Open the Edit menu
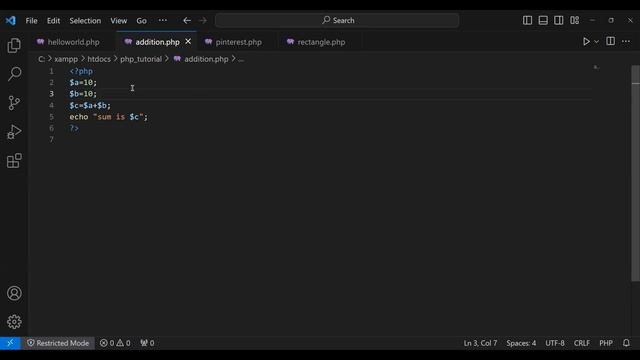The width and height of the screenshot is (640, 360). (x=53, y=20)
